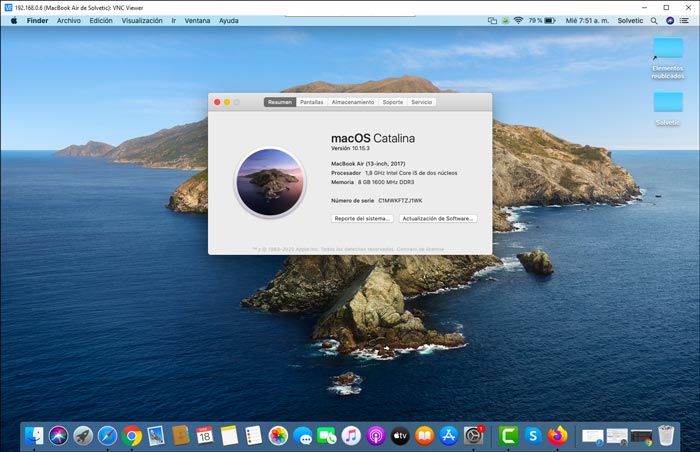Switch to Soporte tab
The width and height of the screenshot is (700, 452).
click(393, 102)
